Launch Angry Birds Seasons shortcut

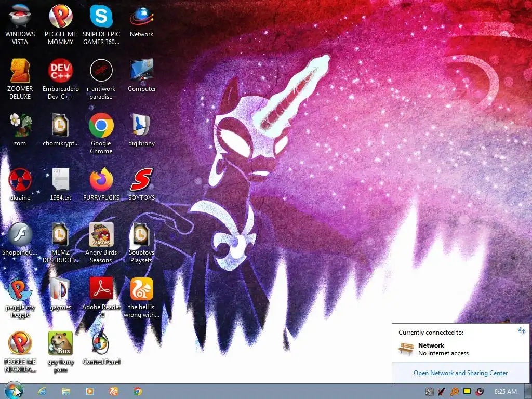(101, 243)
